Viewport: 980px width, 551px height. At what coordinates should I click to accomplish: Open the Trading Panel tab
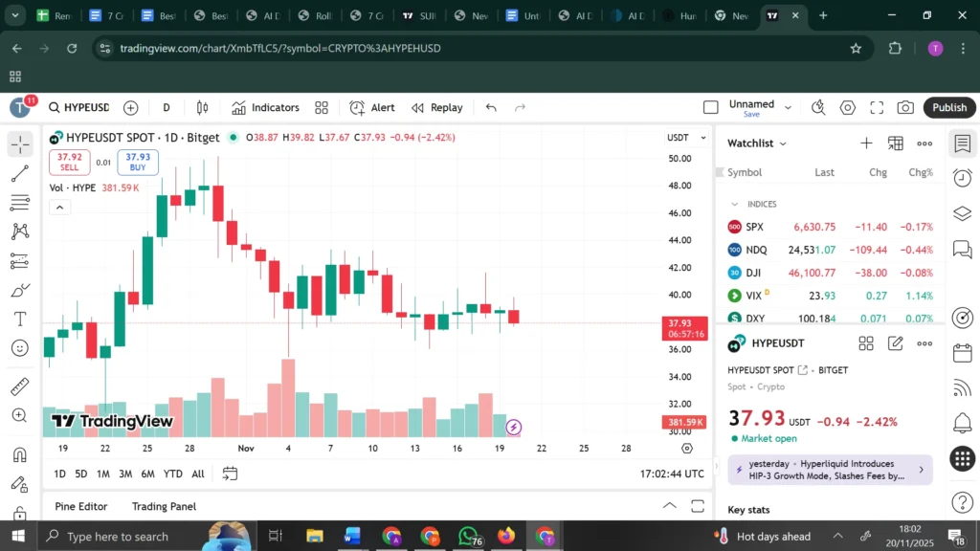[x=164, y=506]
